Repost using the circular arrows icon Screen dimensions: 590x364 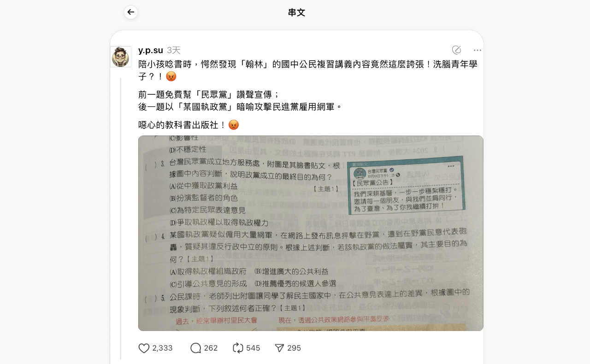pos(238,348)
